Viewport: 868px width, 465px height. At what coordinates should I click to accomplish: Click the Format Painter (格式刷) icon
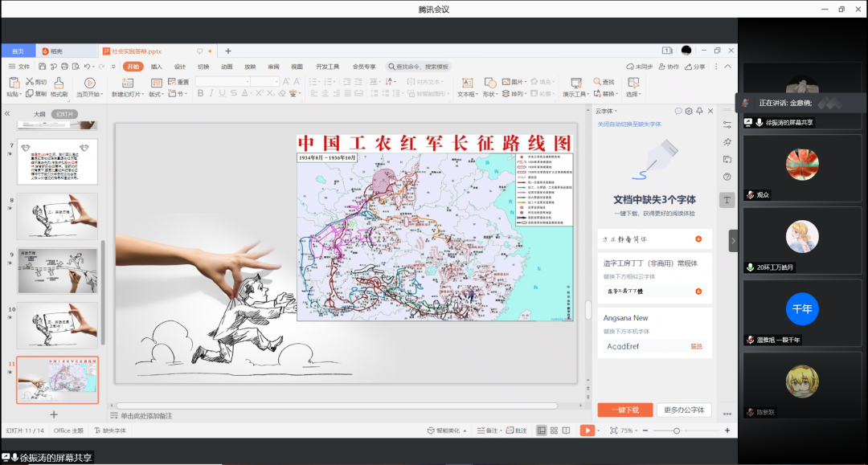[x=58, y=83]
